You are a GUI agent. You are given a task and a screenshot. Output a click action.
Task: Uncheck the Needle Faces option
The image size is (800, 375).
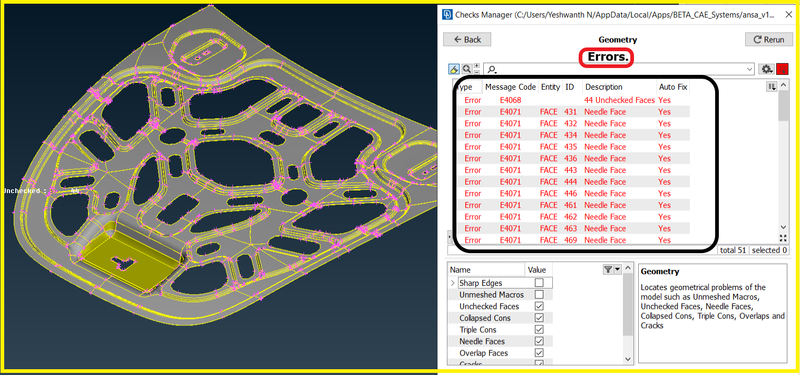[x=539, y=341]
